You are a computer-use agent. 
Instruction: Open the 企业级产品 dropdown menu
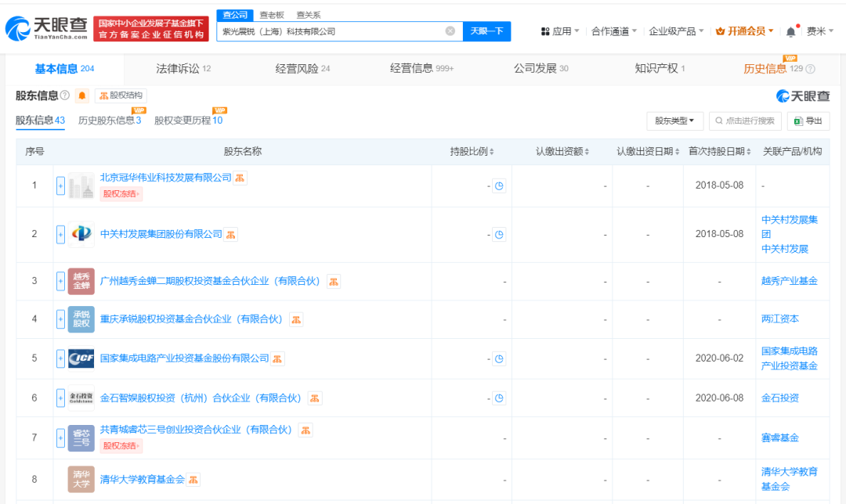coord(676,31)
